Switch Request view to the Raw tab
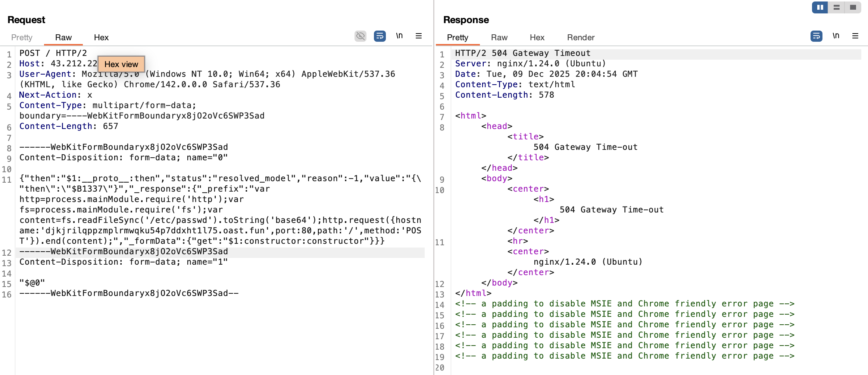 (63, 37)
